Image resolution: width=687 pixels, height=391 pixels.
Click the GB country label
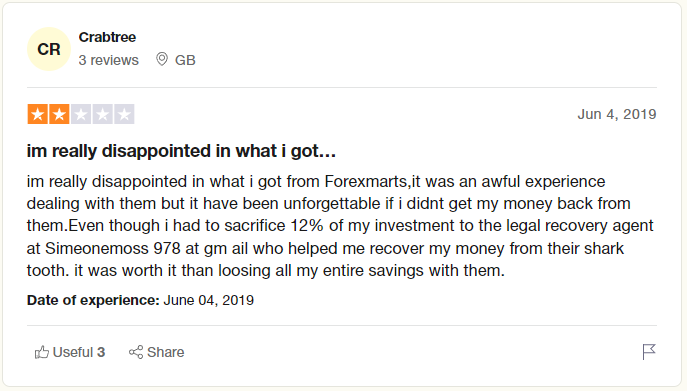185,60
